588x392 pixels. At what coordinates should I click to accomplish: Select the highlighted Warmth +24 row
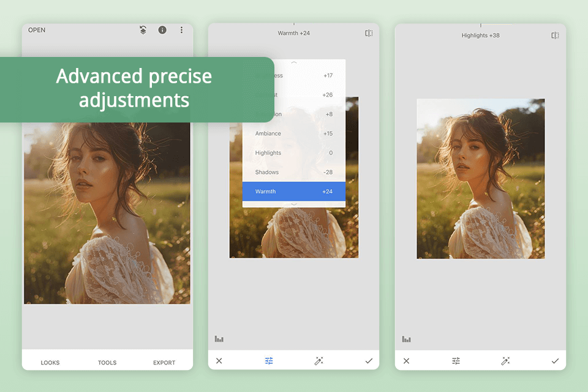[x=294, y=191]
